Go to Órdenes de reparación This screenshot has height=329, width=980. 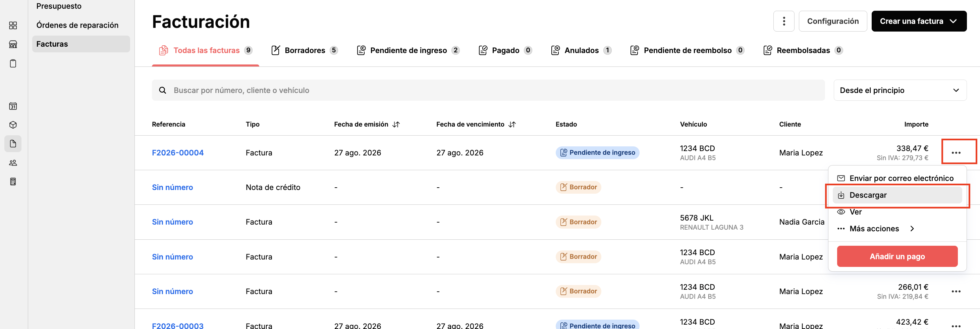coord(77,25)
